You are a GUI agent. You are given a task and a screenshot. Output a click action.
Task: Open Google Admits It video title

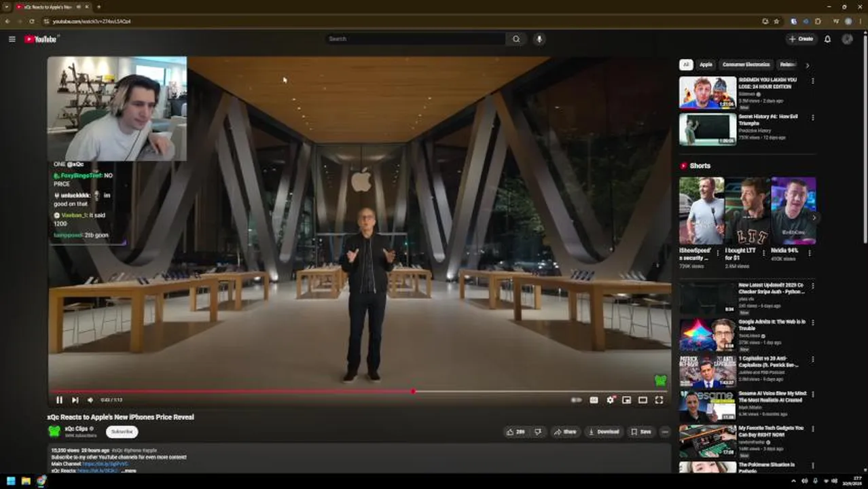[x=772, y=325]
